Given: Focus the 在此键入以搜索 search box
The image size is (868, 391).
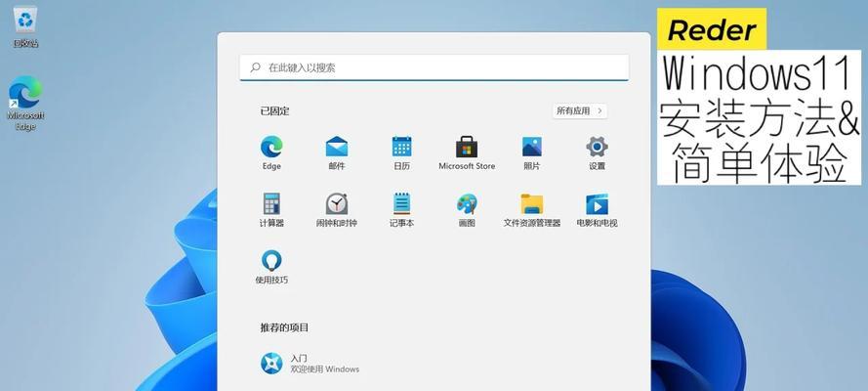Looking at the screenshot, I should [x=434, y=67].
